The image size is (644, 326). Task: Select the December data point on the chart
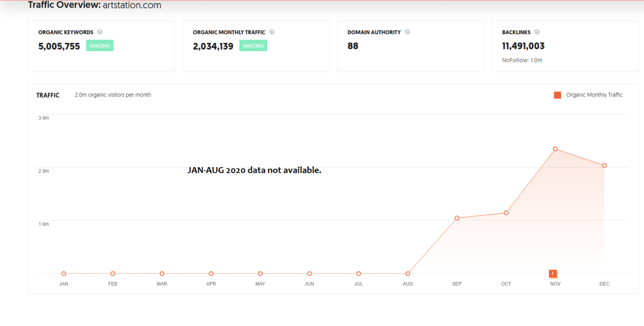coord(604,166)
